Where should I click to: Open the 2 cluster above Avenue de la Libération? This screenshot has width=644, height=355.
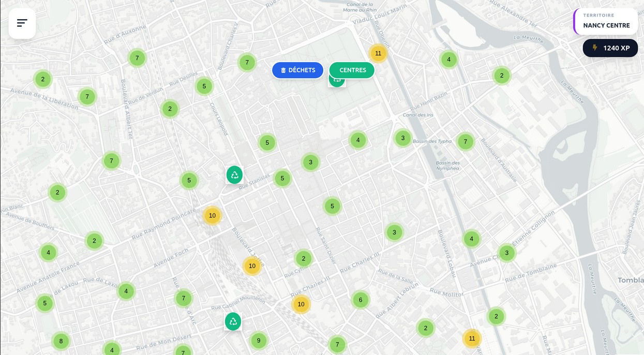coord(43,79)
